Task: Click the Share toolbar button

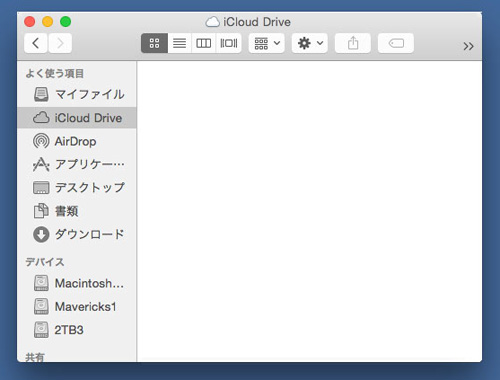Action: pos(353,43)
